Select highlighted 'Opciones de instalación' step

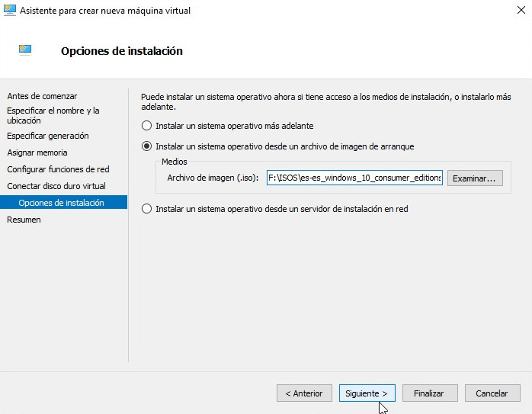62,203
